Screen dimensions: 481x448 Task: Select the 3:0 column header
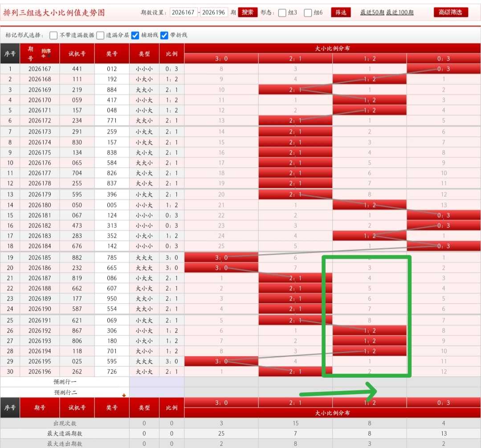point(221,59)
